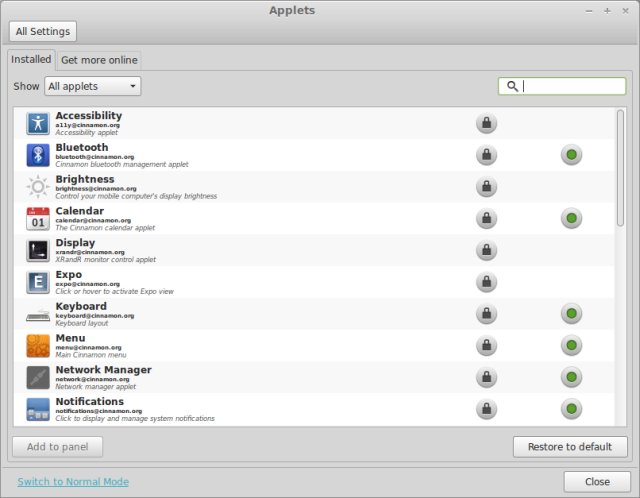Click 'a11y@cinnamon.org' identifier text
Screen dimensions: 640x498
click(x=87, y=125)
